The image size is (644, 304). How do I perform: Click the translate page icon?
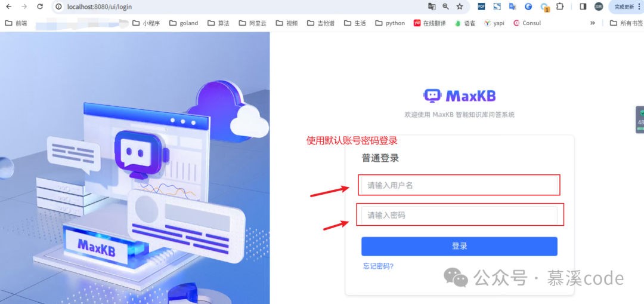coord(432,7)
